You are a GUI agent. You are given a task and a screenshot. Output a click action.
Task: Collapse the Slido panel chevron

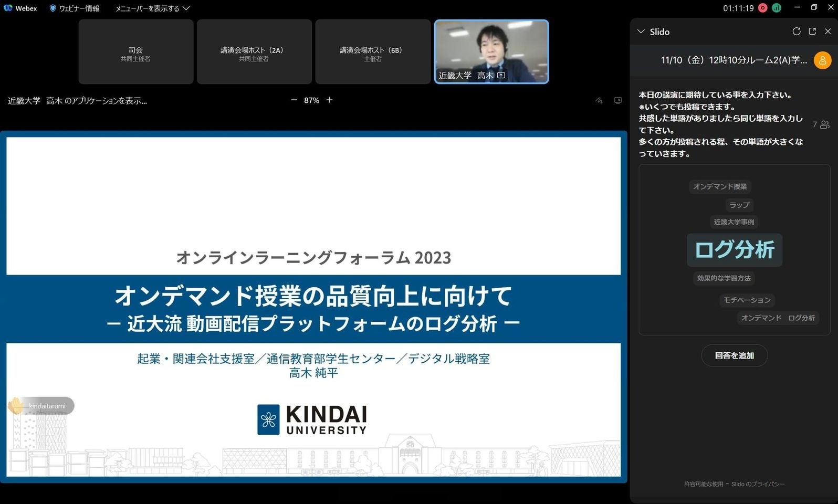pos(641,31)
